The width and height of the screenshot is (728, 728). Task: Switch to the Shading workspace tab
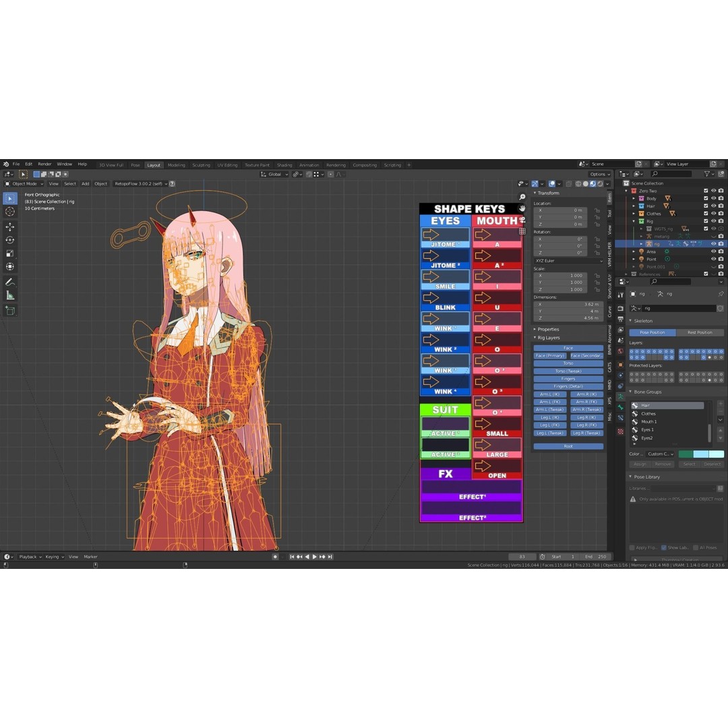[x=284, y=165]
